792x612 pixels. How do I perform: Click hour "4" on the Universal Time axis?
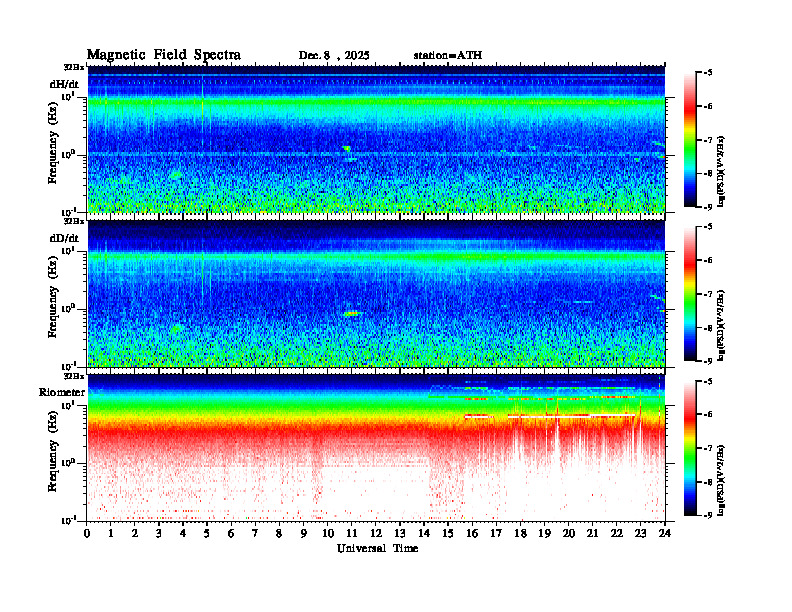click(x=183, y=534)
